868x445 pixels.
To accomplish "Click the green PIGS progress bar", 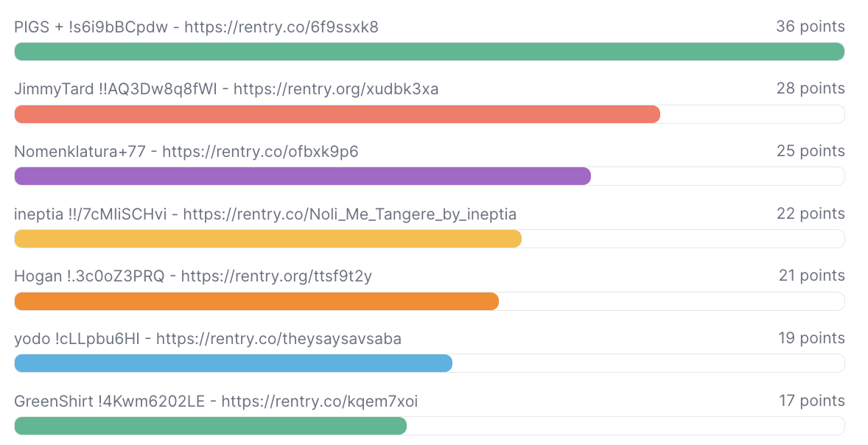I will click(429, 52).
